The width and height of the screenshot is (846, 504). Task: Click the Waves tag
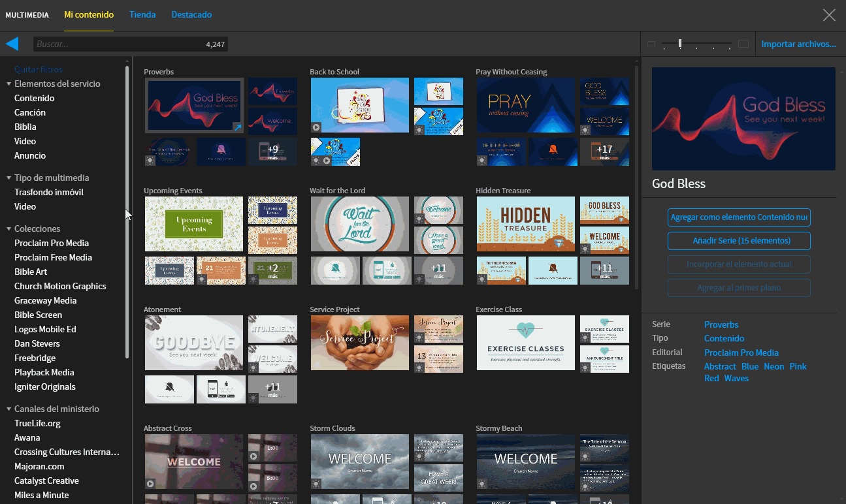[x=736, y=378]
